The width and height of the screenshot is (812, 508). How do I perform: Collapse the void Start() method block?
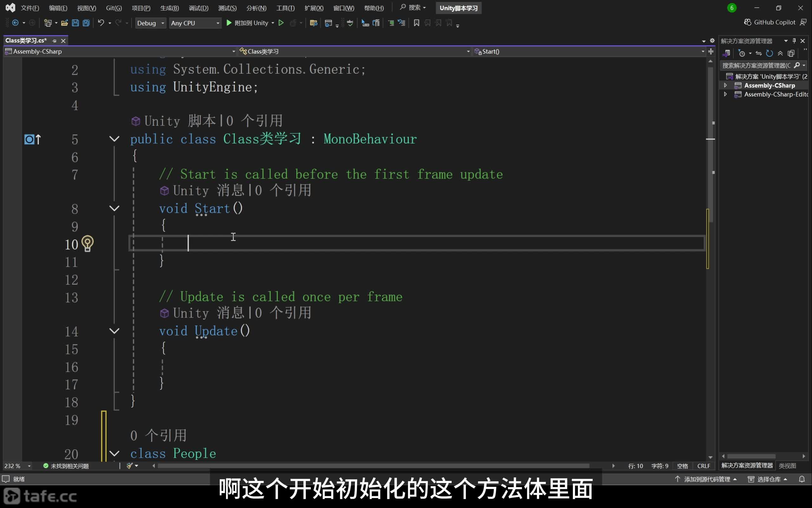point(115,208)
